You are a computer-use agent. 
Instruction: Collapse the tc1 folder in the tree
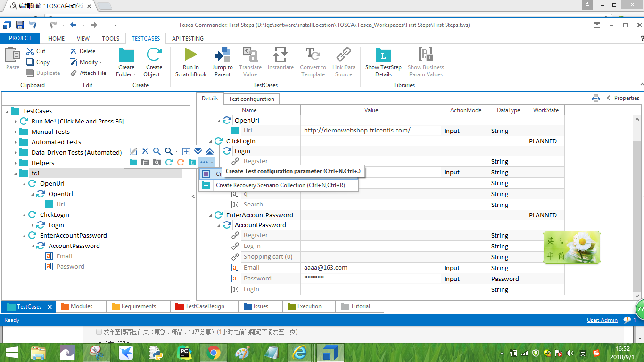point(15,173)
